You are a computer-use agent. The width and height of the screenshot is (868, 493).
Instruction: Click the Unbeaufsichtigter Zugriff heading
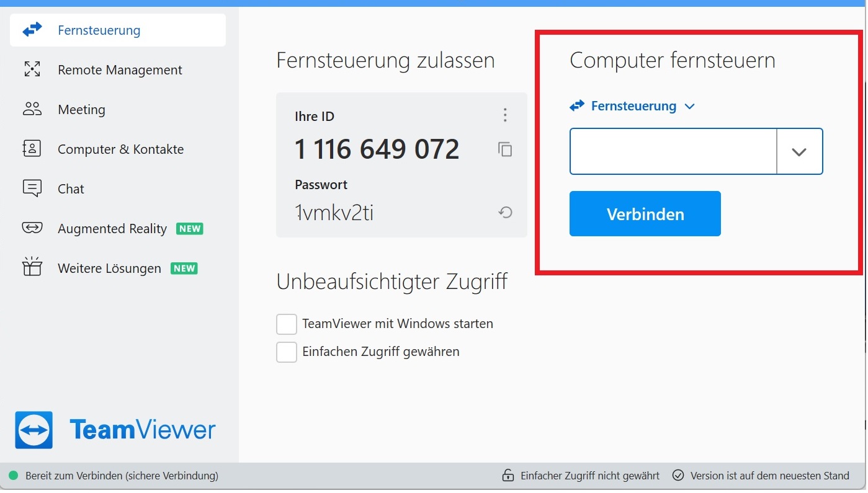pyautogui.click(x=392, y=282)
